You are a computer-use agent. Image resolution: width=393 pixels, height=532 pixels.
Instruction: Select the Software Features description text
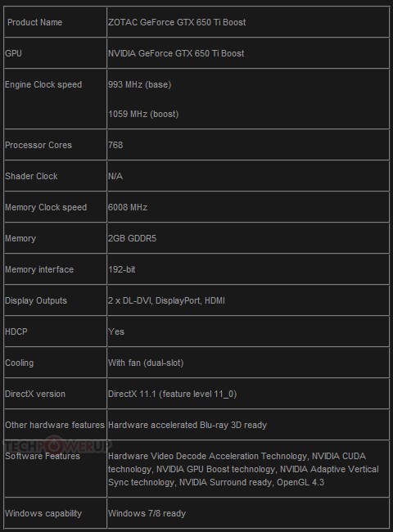(x=243, y=469)
